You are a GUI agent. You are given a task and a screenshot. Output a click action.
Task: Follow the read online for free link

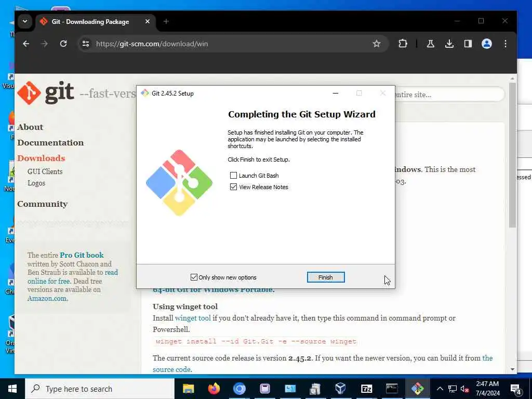click(73, 276)
